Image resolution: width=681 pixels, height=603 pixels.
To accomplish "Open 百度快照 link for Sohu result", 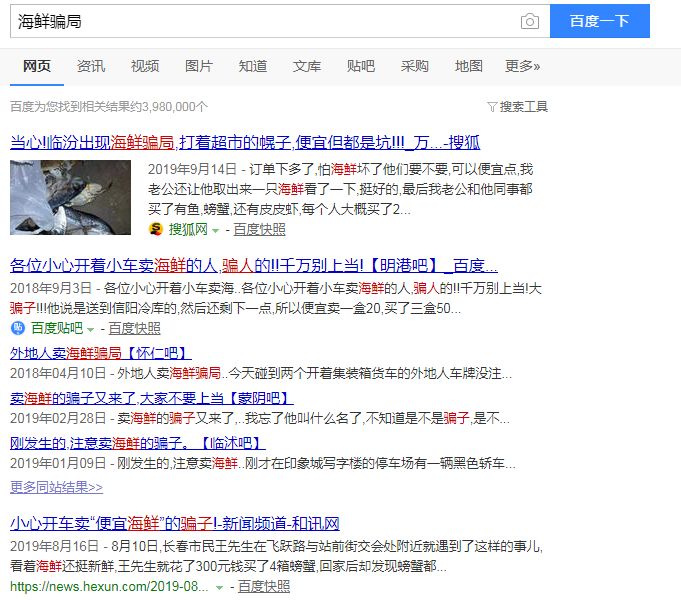I will pos(259,229).
